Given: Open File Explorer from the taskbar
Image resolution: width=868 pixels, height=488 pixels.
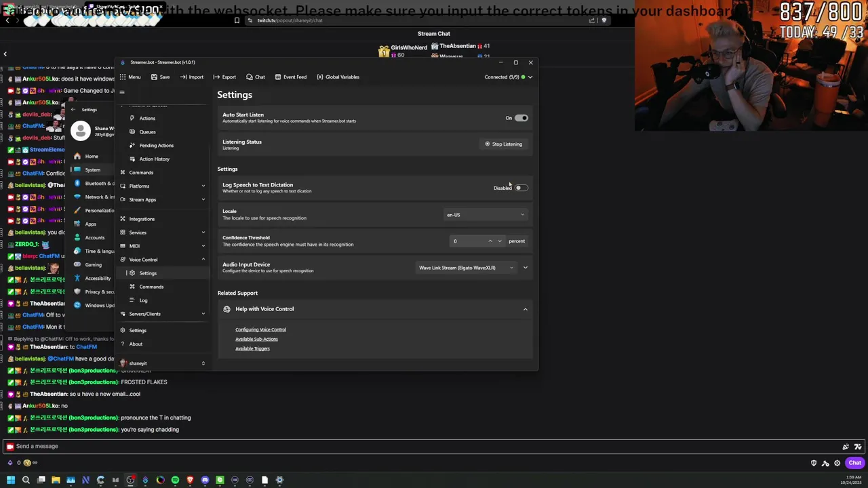Looking at the screenshot, I should (x=56, y=480).
